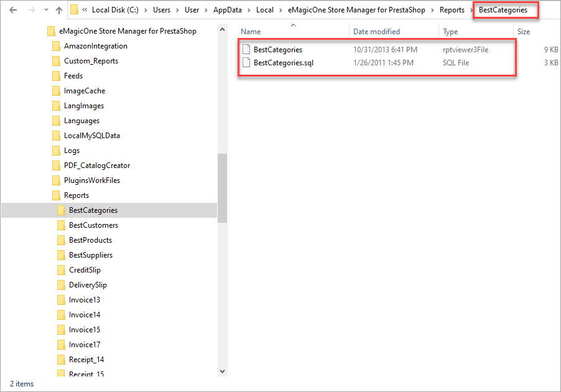Screen dimensions: 561x392
Task: Click the tree pane scrollbar thumb
Action: [222, 188]
